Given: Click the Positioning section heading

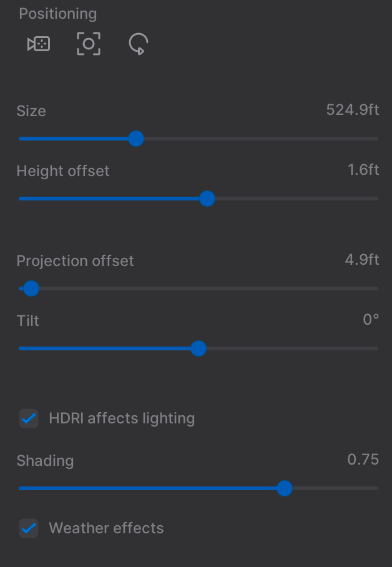Looking at the screenshot, I should pyautogui.click(x=58, y=14).
